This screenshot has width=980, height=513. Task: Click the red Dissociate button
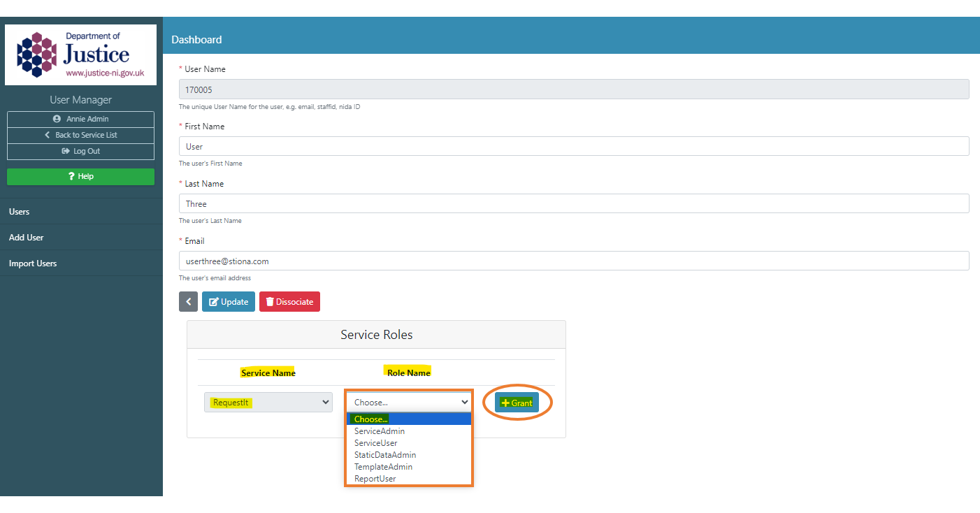[x=289, y=302]
